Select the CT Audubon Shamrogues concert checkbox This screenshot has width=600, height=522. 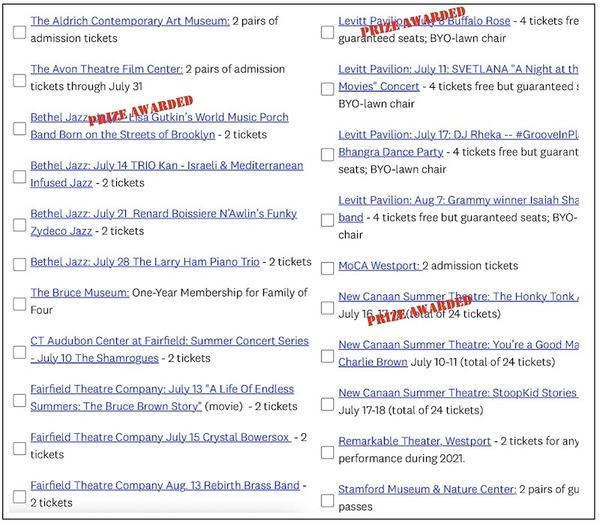pos(20,352)
